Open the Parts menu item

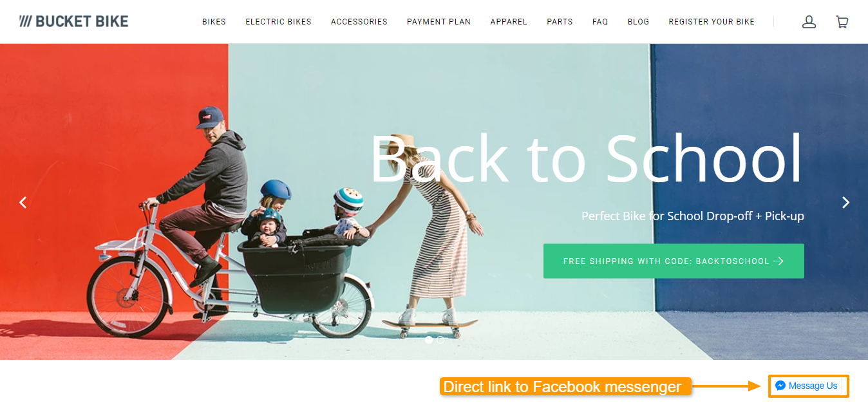click(560, 22)
